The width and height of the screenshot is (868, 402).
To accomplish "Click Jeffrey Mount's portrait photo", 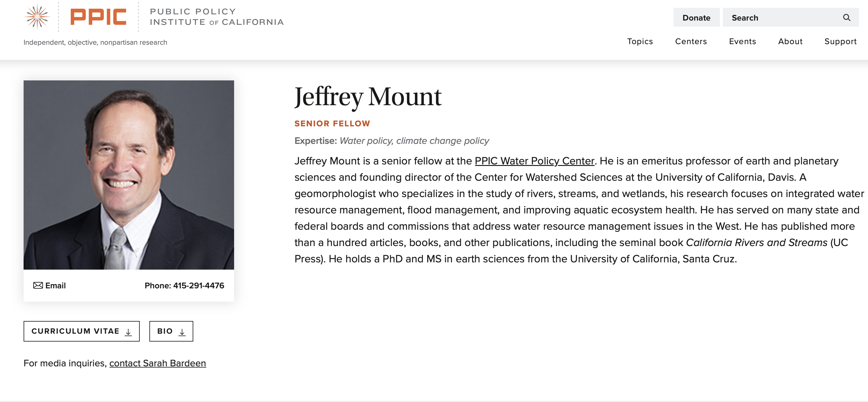I will [129, 175].
